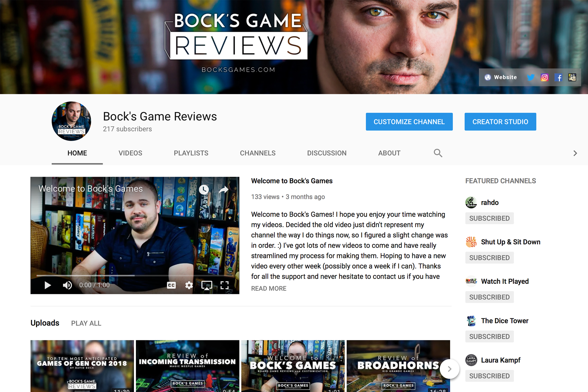Viewport: 588px width, 392px height.
Task: Click Play All for uploads
Action: (86, 323)
